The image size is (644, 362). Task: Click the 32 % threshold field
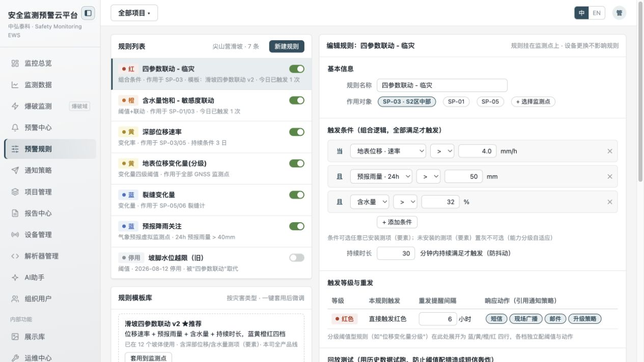tap(440, 202)
